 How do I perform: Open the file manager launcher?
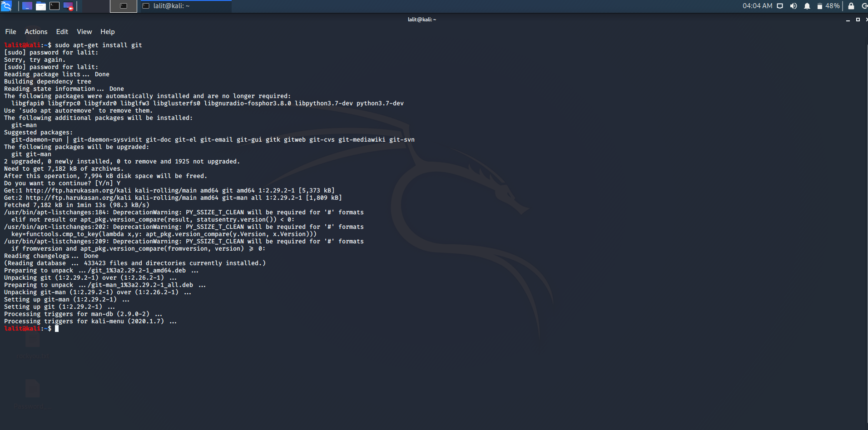[41, 6]
